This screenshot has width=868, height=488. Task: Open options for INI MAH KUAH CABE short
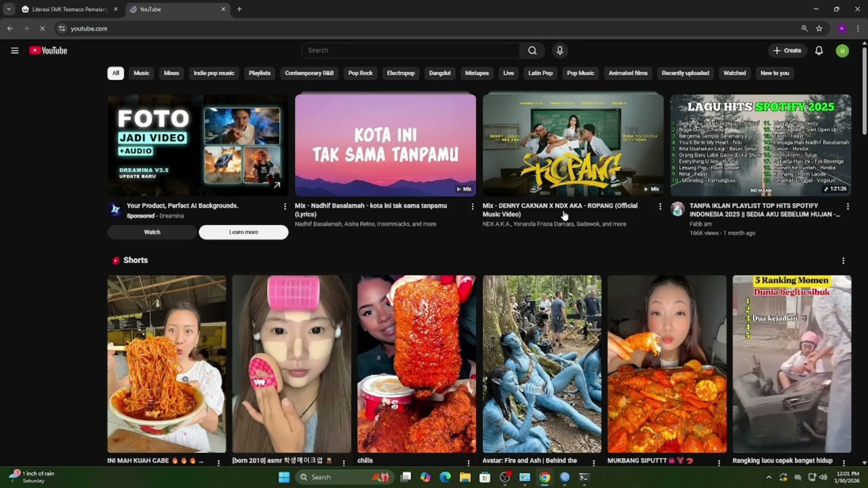point(218,463)
